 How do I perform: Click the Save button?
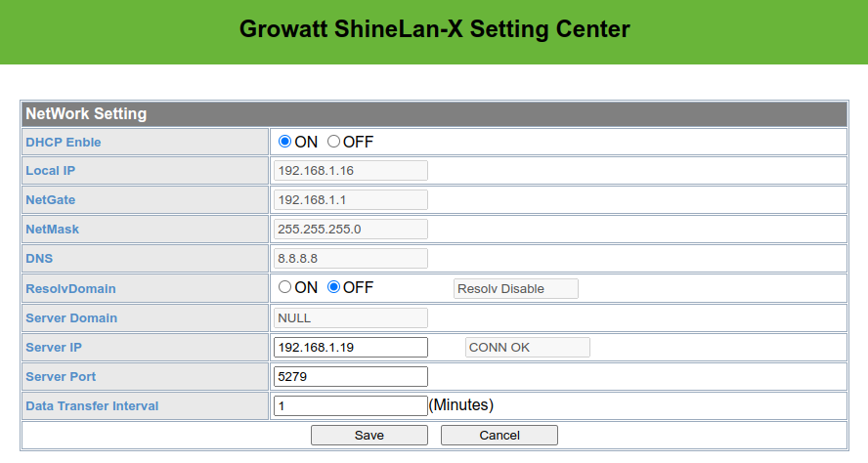pyautogui.click(x=369, y=436)
